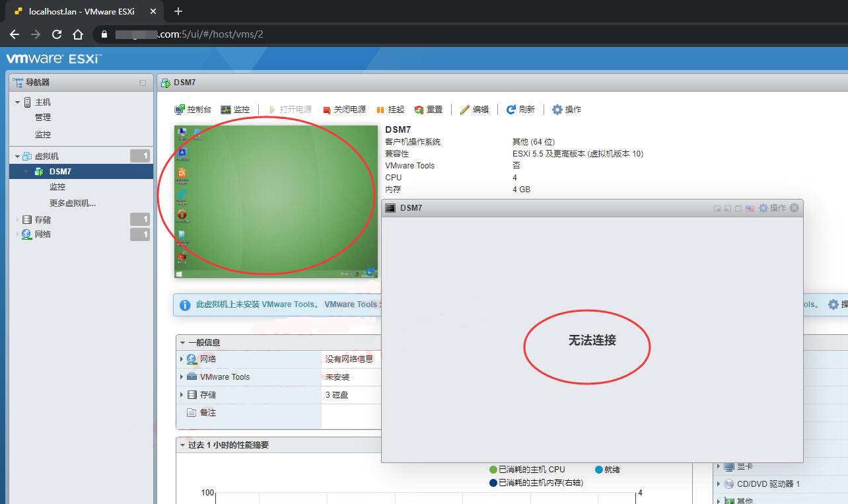This screenshot has height=504, width=848.
Task: Toggle 就绪 legend item in chart
Action: (x=608, y=470)
